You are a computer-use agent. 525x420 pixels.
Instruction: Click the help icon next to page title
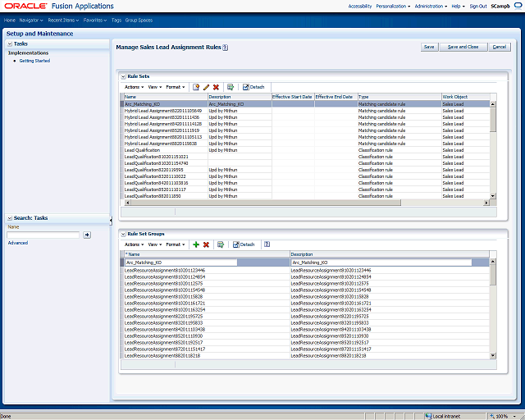point(226,48)
